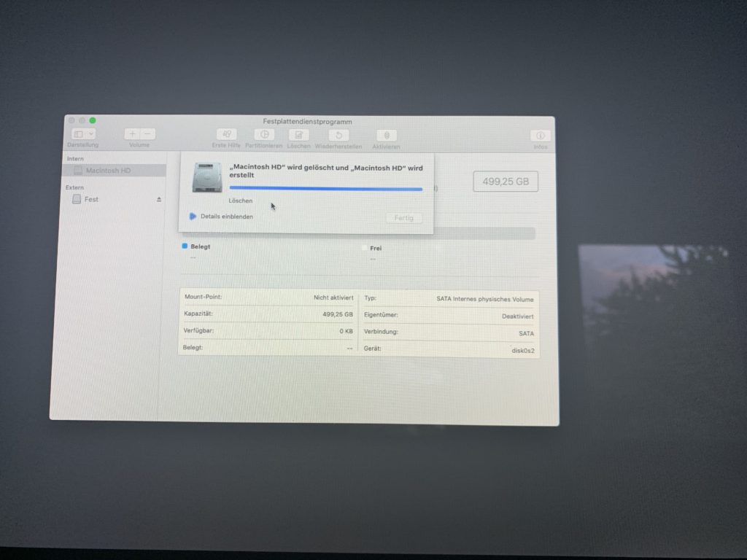Click the minus Volume button
The image size is (747, 560).
click(147, 134)
